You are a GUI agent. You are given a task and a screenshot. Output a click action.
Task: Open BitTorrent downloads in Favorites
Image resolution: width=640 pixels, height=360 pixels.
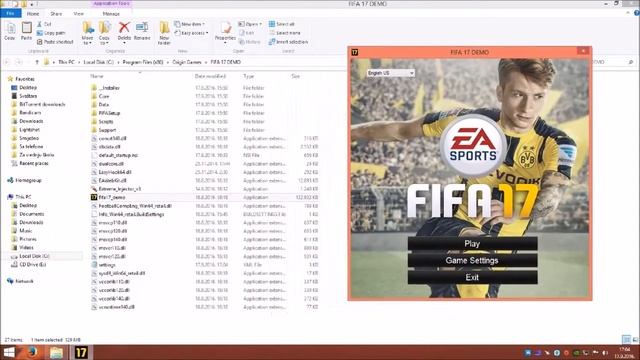[42, 104]
